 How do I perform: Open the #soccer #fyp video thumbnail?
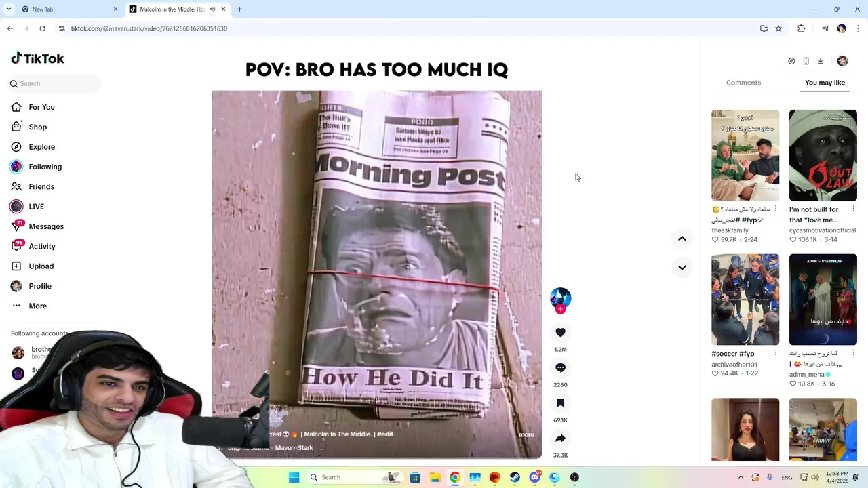(745, 300)
